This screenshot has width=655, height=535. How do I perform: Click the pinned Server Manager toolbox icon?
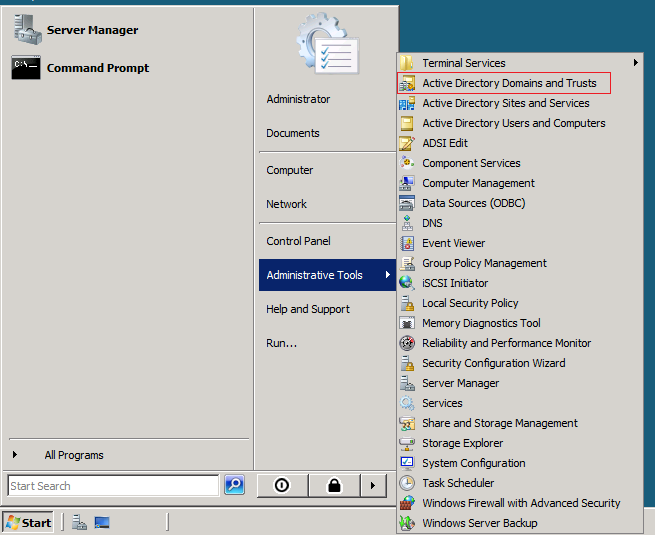pyautogui.click(x=28, y=29)
